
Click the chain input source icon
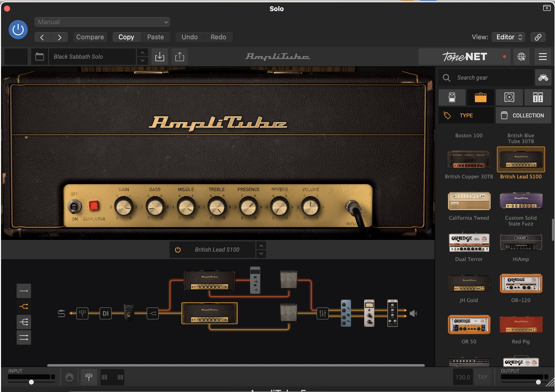[61, 313]
